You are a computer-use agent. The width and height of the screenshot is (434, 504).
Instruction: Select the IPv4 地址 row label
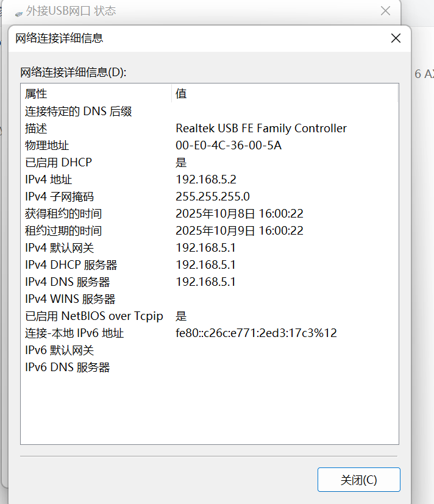pos(49,179)
